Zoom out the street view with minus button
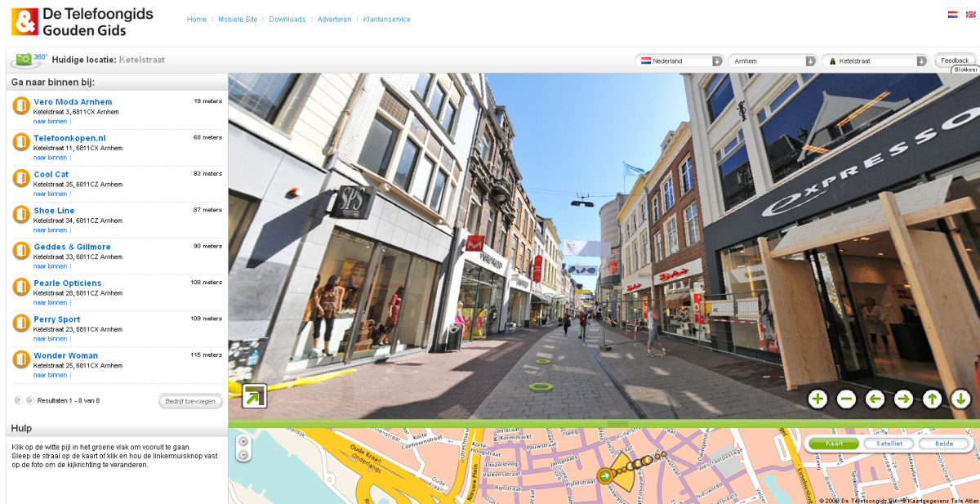Screen dimensions: 980x504 pos(846,399)
